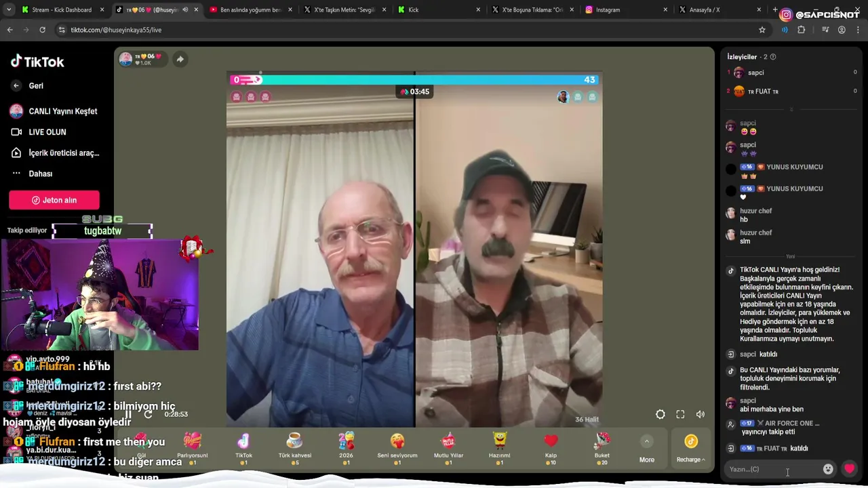Click huzur chef username with hb message
This screenshot has width=868, height=488.
[x=755, y=211]
